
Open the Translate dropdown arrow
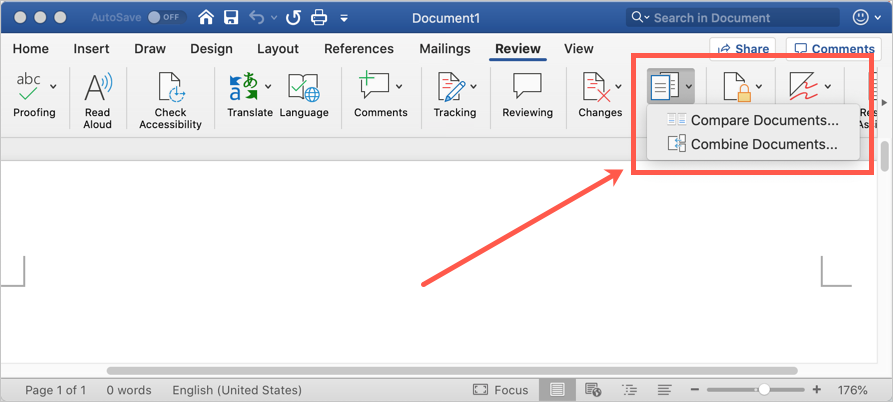(x=268, y=87)
